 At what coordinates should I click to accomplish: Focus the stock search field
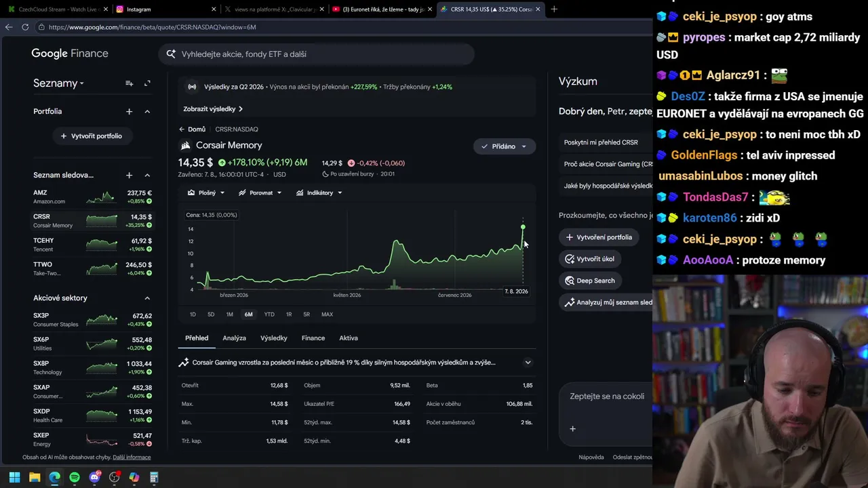tap(316, 54)
